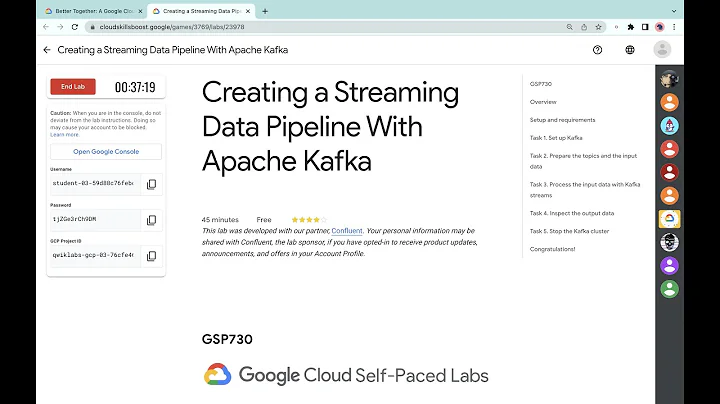Go back with the lab page arrow
The width and height of the screenshot is (720, 404).
click(x=47, y=50)
